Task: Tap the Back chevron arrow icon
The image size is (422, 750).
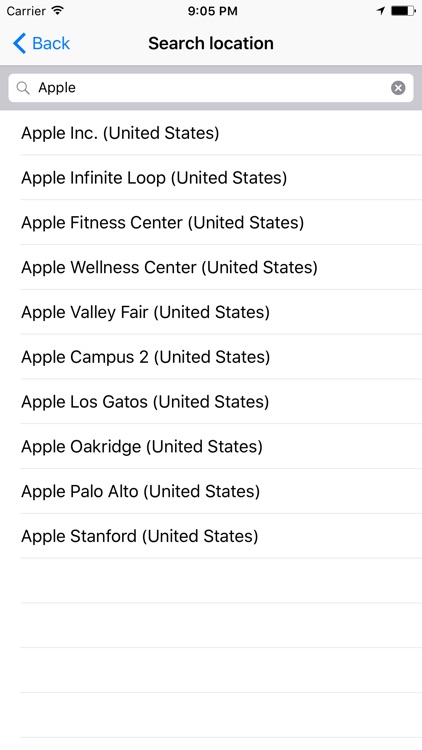Action: pyautogui.click(x=19, y=43)
